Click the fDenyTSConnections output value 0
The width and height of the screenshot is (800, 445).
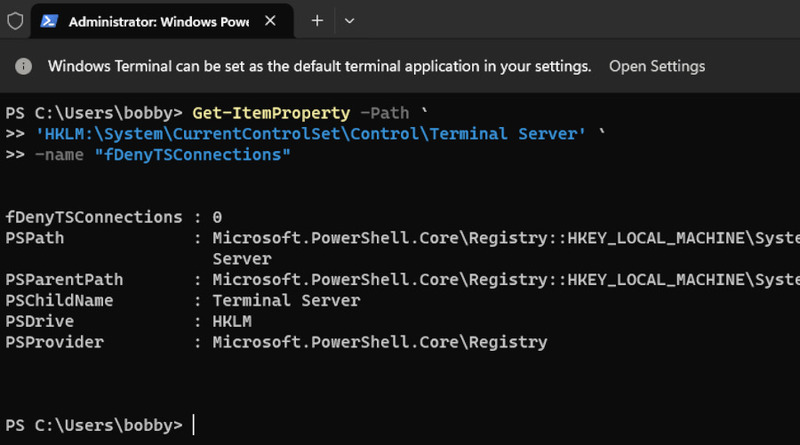(217, 217)
